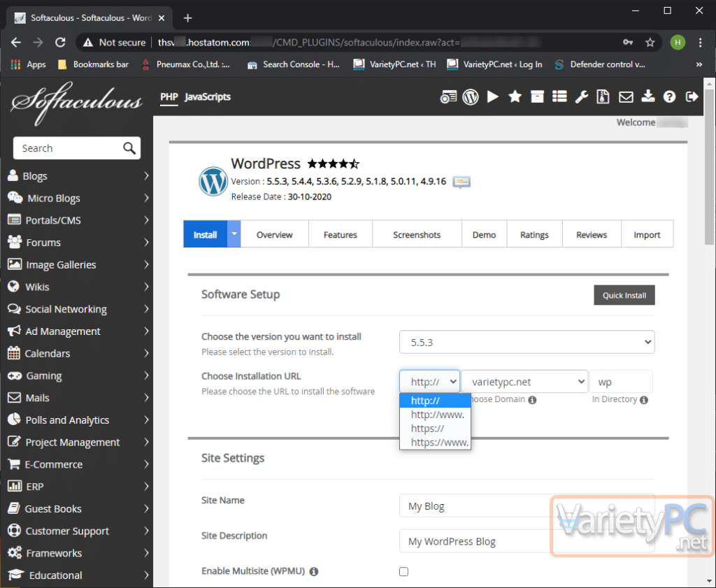Open the Softaculous control panel icon

[x=448, y=96]
